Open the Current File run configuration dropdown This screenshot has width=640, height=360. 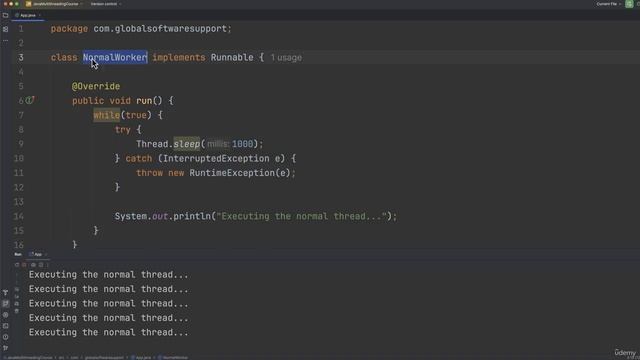click(609, 4)
